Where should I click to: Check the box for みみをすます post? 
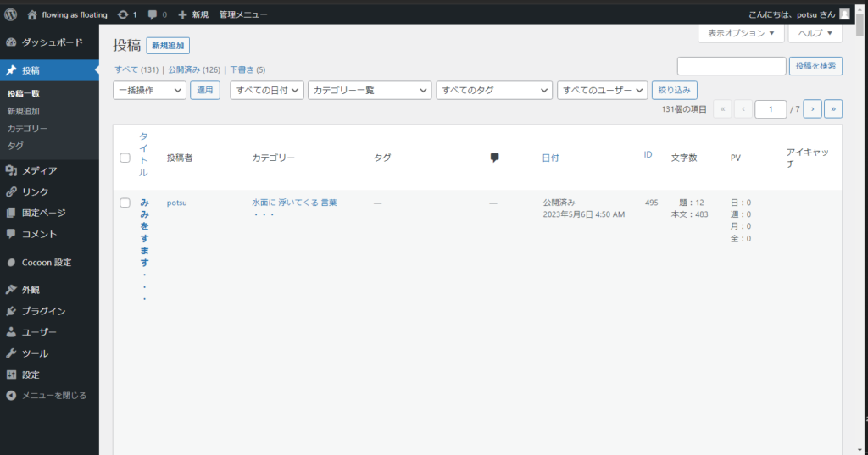pos(125,203)
